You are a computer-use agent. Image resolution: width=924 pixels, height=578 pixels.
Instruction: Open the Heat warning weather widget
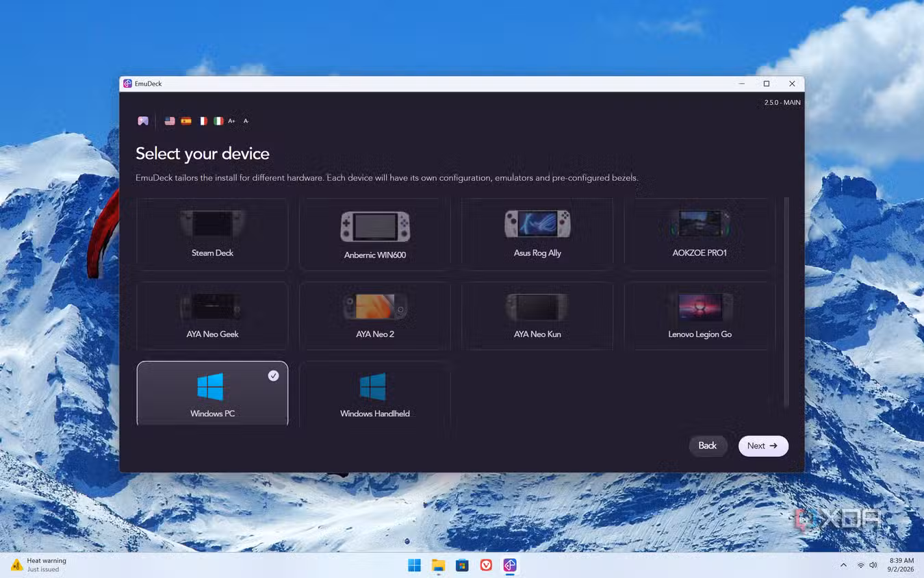[39, 565]
